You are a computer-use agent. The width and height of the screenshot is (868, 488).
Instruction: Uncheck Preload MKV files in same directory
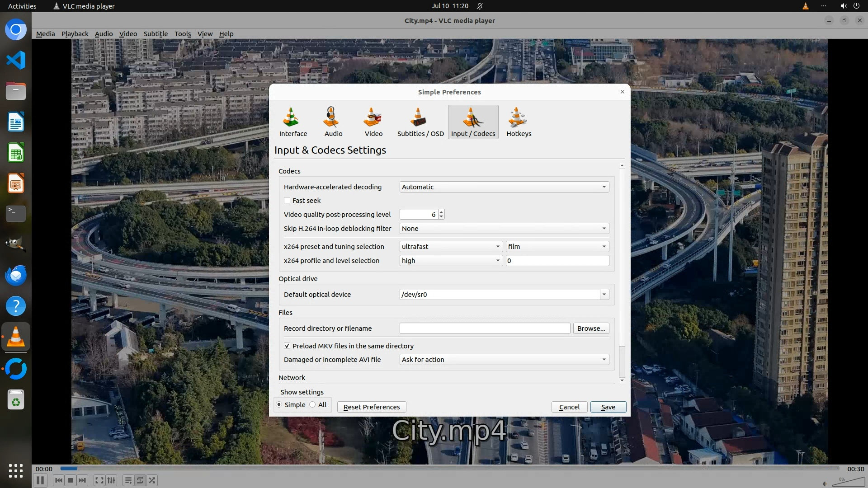coord(287,346)
